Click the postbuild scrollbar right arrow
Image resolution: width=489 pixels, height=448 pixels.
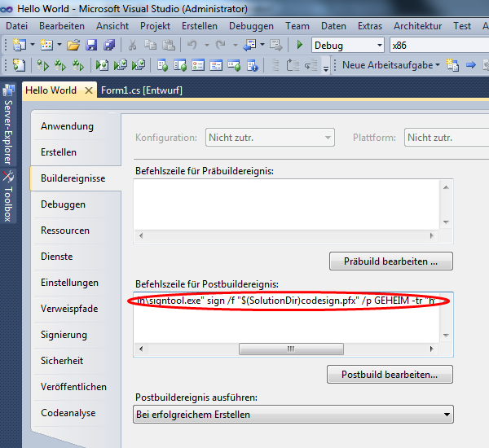432,349
